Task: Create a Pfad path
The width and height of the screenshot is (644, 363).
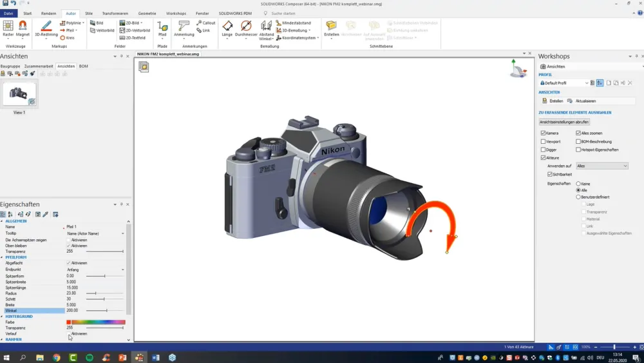Action: [162, 29]
